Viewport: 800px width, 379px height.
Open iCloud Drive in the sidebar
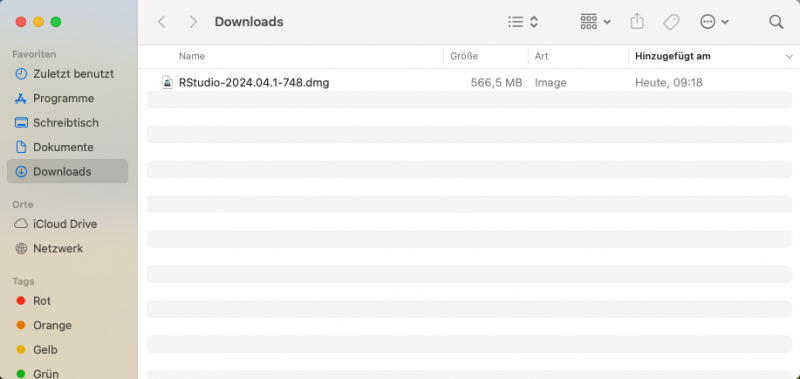(67, 224)
